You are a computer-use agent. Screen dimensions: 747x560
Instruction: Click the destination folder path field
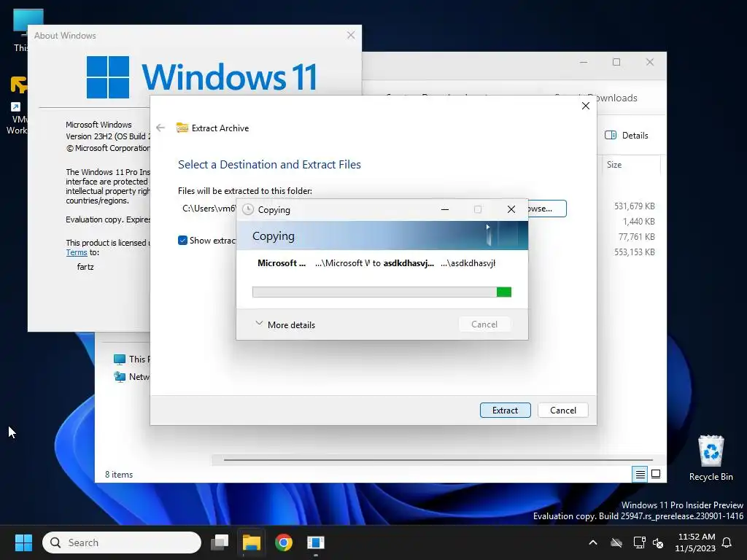pos(207,209)
